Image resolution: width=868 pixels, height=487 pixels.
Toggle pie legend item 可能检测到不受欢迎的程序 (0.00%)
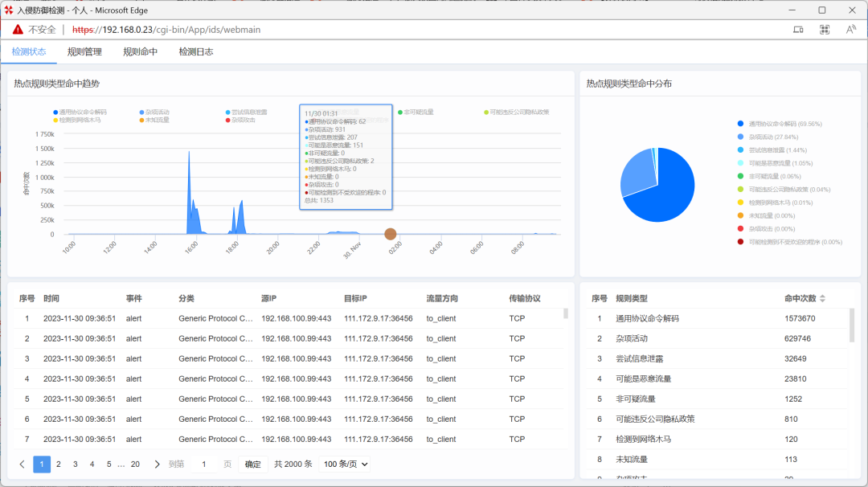coord(790,242)
